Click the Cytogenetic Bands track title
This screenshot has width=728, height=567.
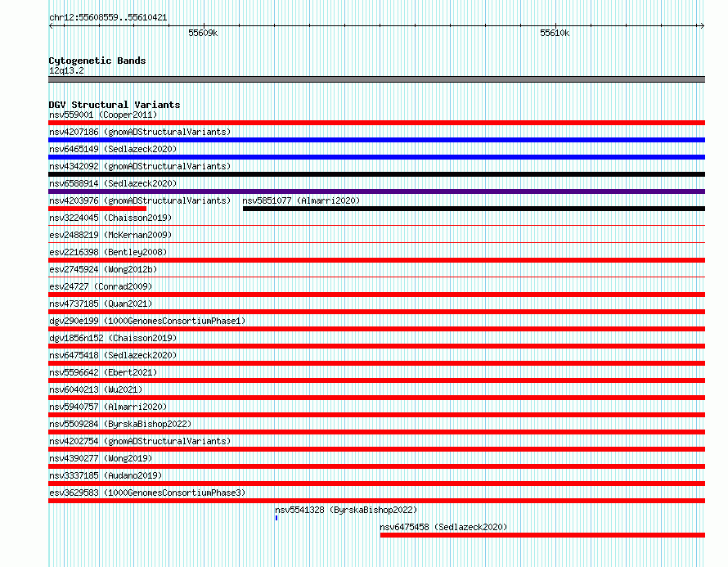[97, 61]
